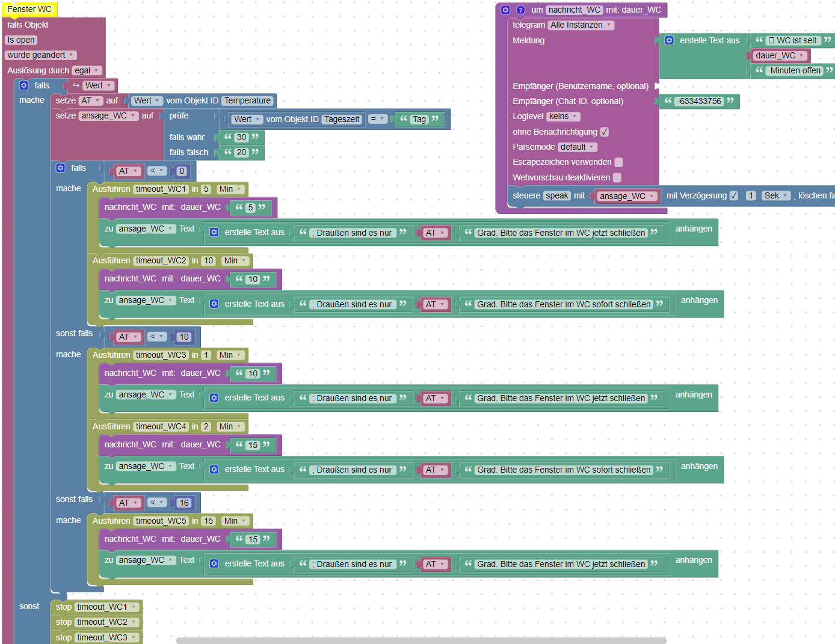Edit timeout_WC2 delay value 10
835x644 pixels.
pos(208,260)
